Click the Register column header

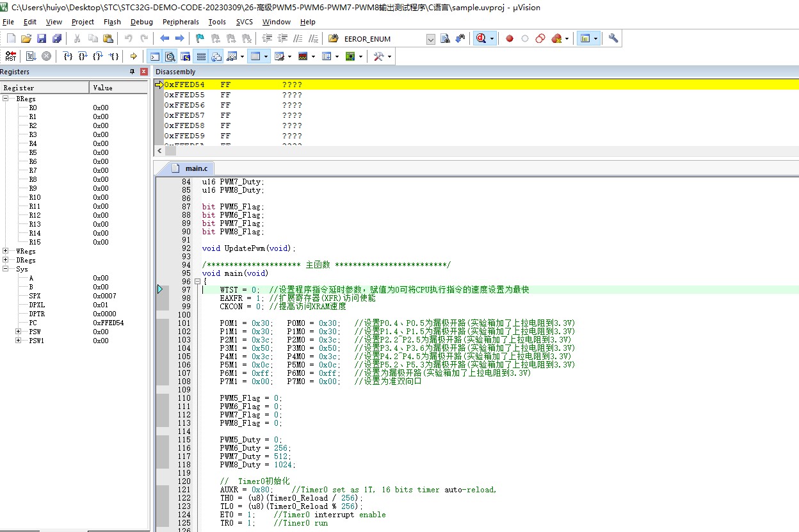click(45, 88)
